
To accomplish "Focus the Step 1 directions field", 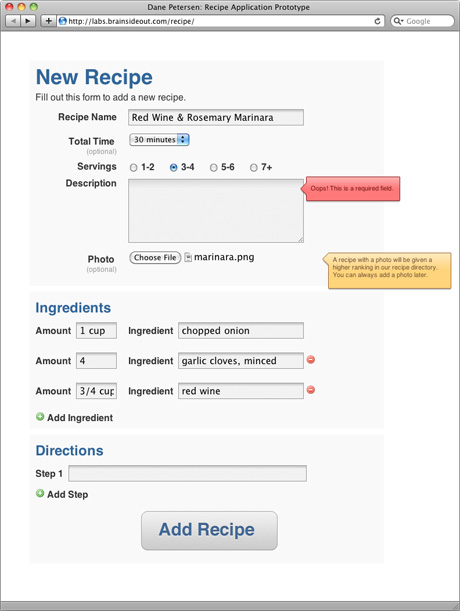I will pyautogui.click(x=188, y=473).
